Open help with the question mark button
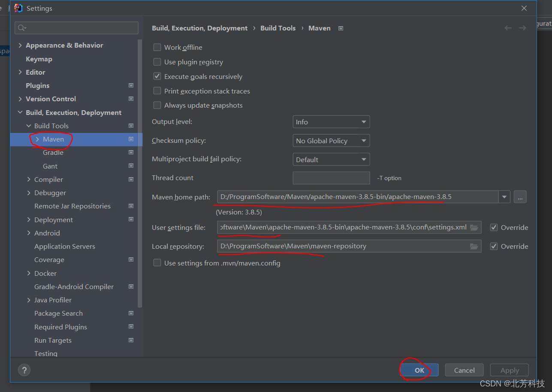 tap(24, 370)
